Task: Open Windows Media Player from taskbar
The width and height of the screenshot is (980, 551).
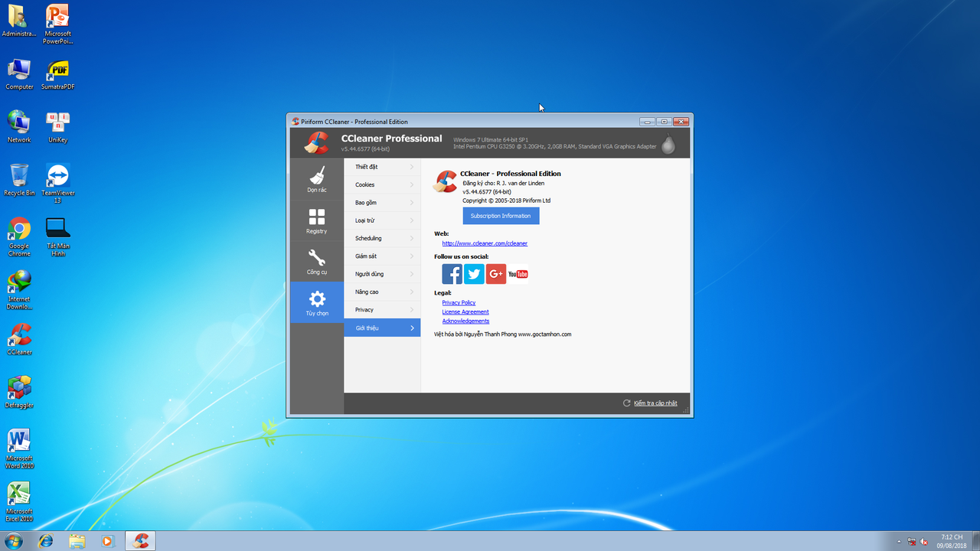Action: pos(108,541)
